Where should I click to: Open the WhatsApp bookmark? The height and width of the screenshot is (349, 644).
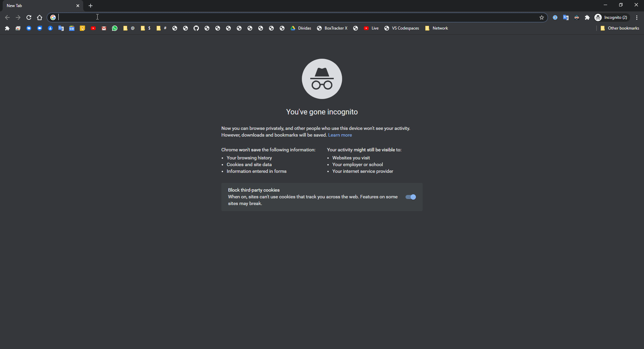[115, 28]
